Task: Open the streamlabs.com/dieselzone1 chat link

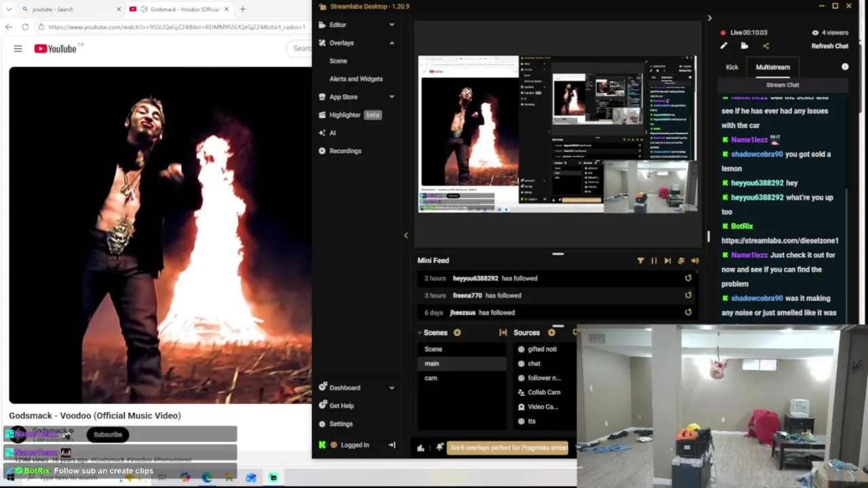Action: [780, 241]
